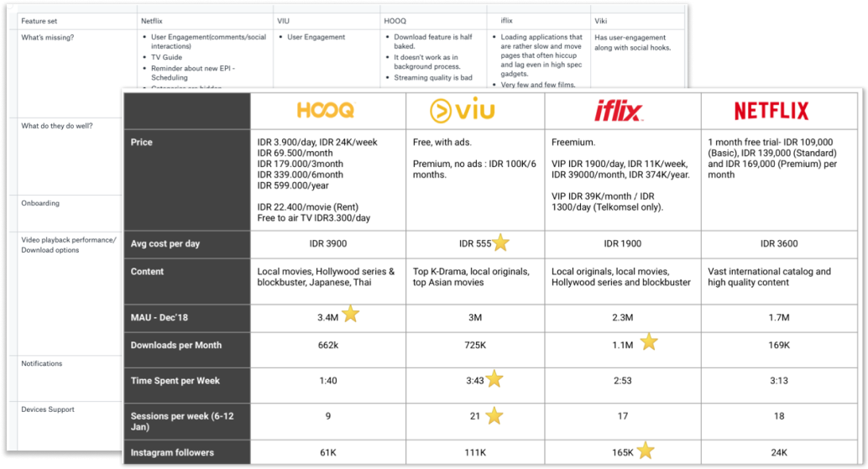
Task: Select Sessions per week (6-12 Jan) label
Action: (x=182, y=421)
